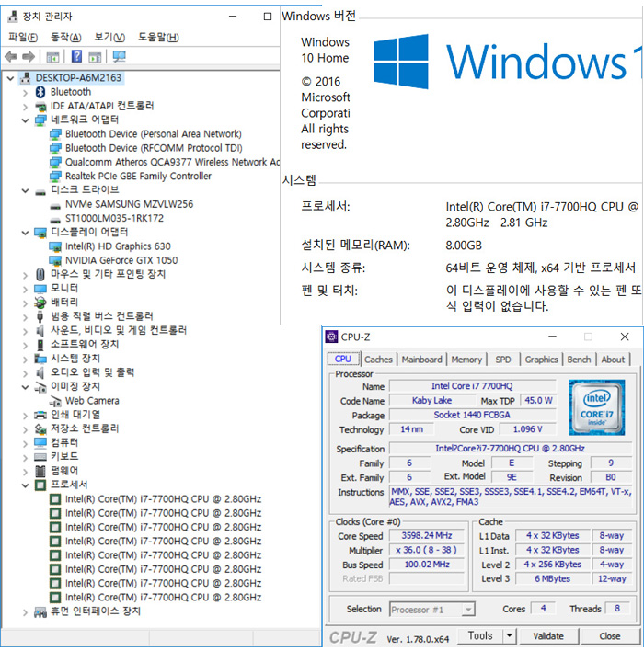Click the Tools button in CPU-Z
644x651 pixels.
point(480,635)
